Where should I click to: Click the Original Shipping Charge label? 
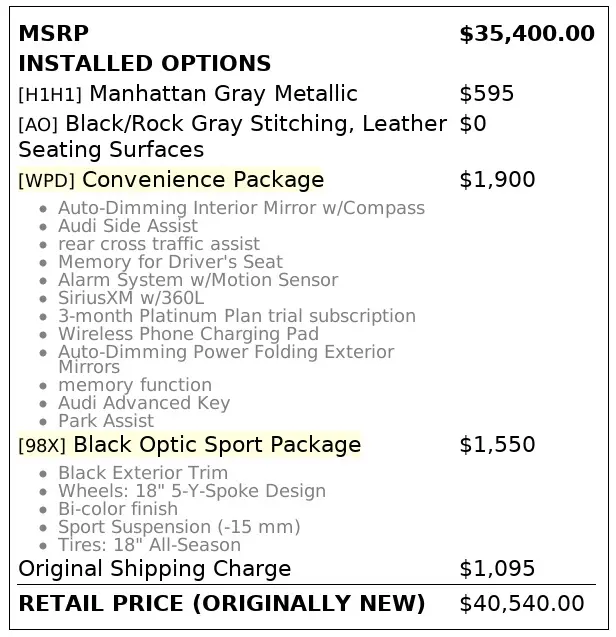pyautogui.click(x=155, y=569)
